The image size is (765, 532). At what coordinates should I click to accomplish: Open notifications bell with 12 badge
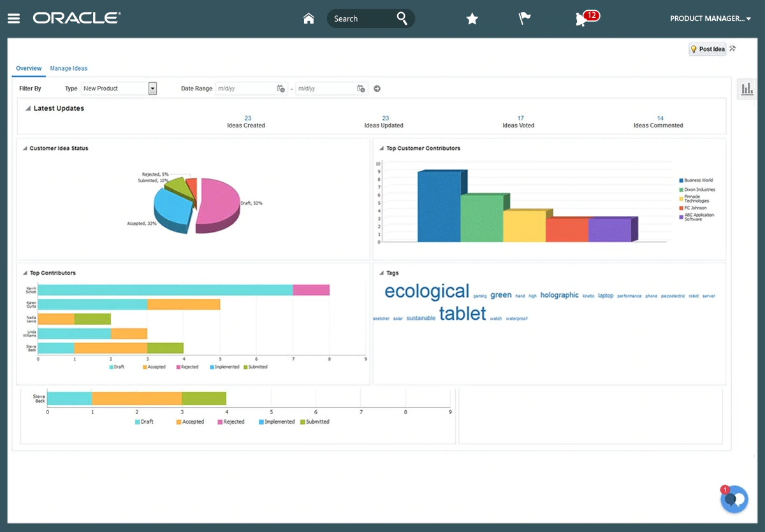[581, 19]
